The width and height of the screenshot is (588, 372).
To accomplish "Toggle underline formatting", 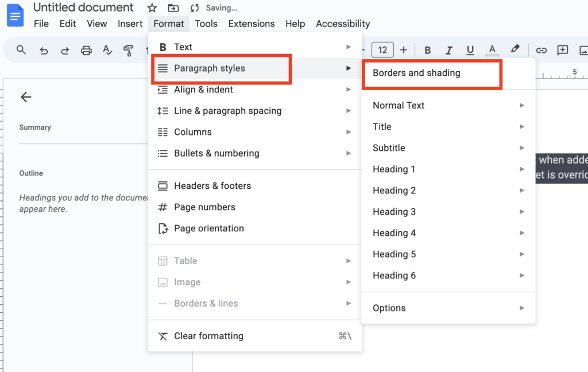I will pos(470,50).
